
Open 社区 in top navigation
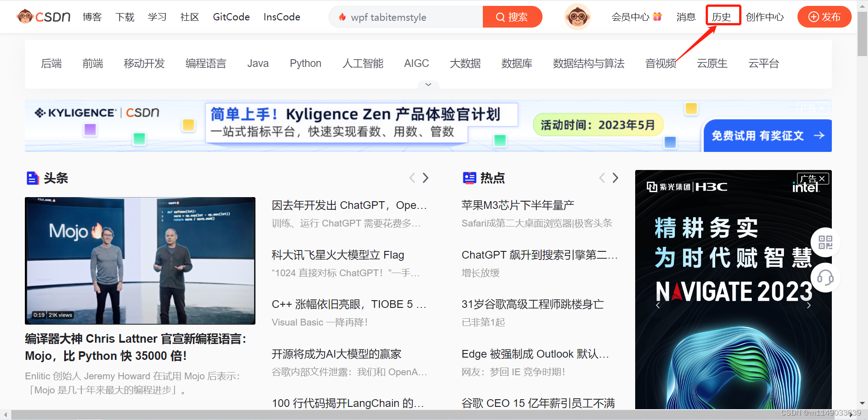point(190,17)
